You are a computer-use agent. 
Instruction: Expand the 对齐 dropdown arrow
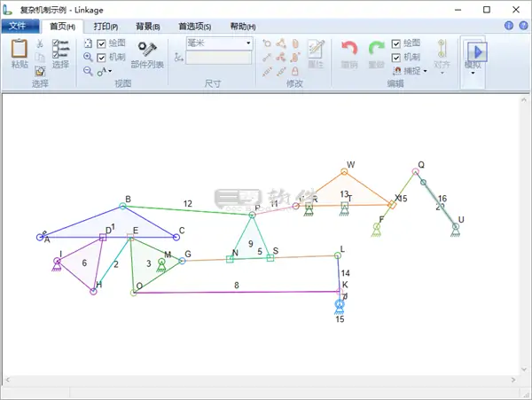(442, 74)
